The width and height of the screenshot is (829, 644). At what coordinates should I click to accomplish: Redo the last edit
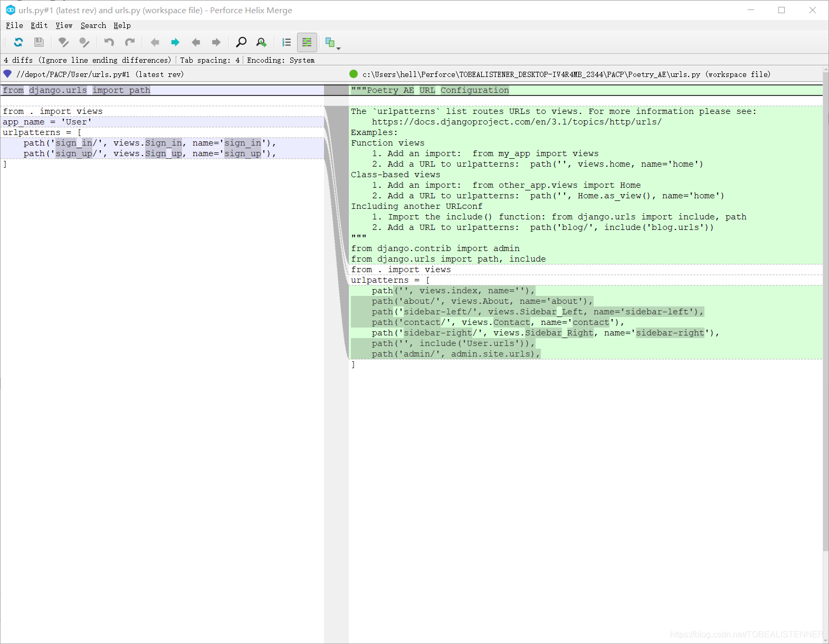[130, 42]
